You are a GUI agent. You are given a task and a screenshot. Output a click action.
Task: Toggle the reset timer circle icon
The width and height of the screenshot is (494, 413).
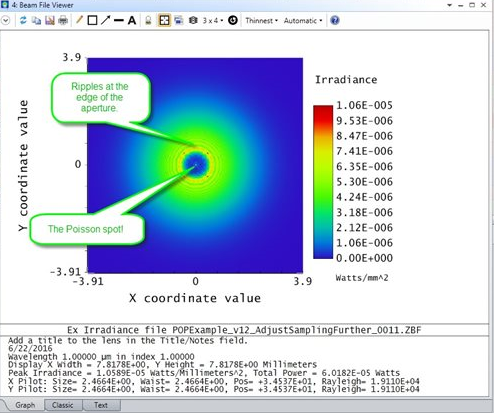pyautogui.click(x=233, y=20)
